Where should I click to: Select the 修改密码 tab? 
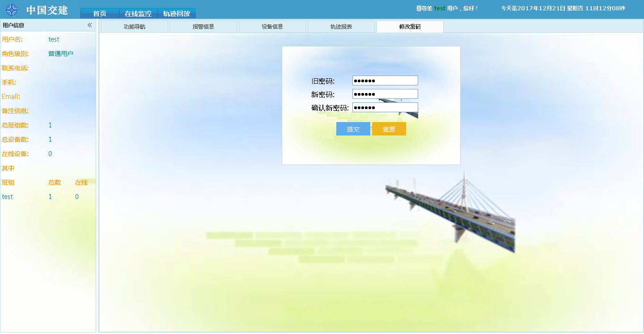coord(410,27)
